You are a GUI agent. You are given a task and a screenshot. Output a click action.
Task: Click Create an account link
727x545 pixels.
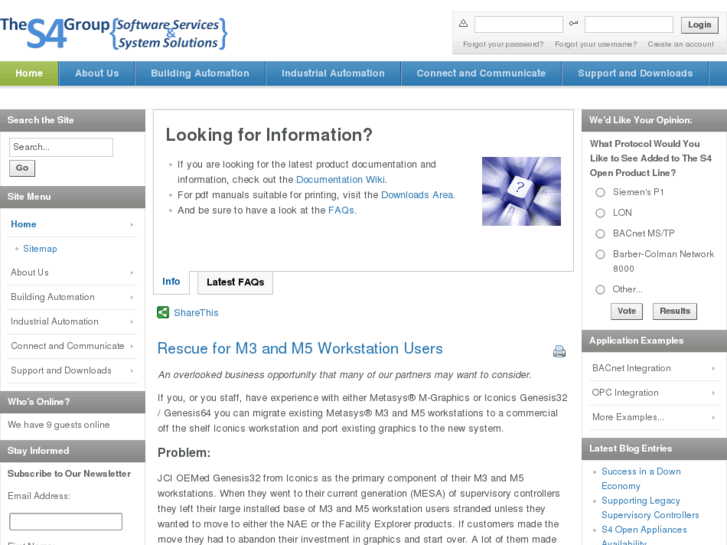click(681, 45)
